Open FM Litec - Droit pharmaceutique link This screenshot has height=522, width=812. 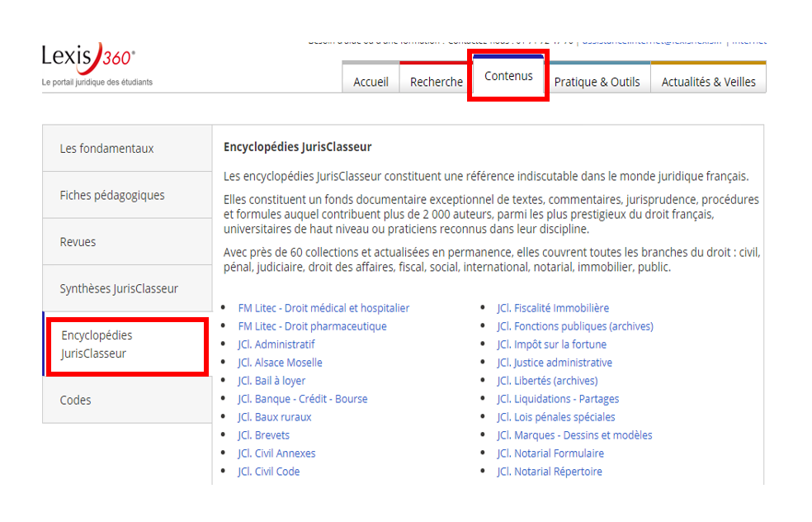tap(312, 326)
